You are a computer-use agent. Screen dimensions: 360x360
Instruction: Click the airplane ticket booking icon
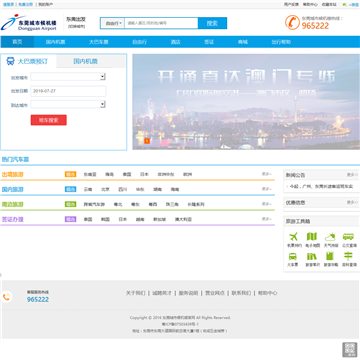click(294, 237)
